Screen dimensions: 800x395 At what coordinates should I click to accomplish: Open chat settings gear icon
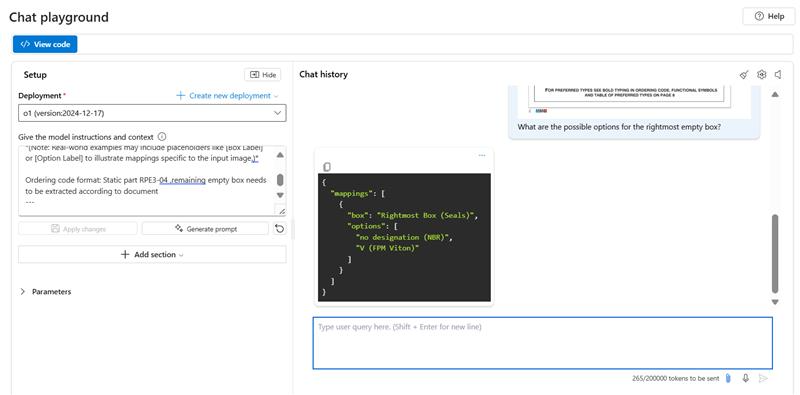click(x=761, y=75)
